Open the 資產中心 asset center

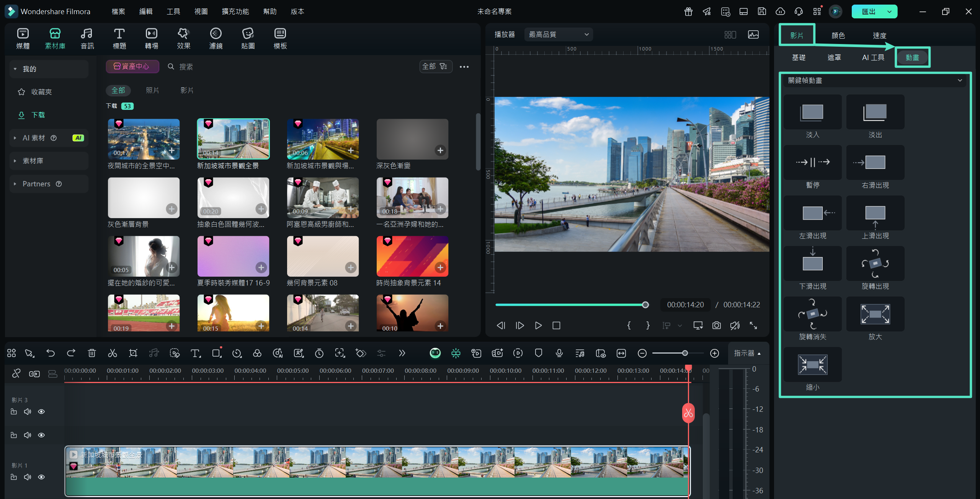[x=132, y=66]
